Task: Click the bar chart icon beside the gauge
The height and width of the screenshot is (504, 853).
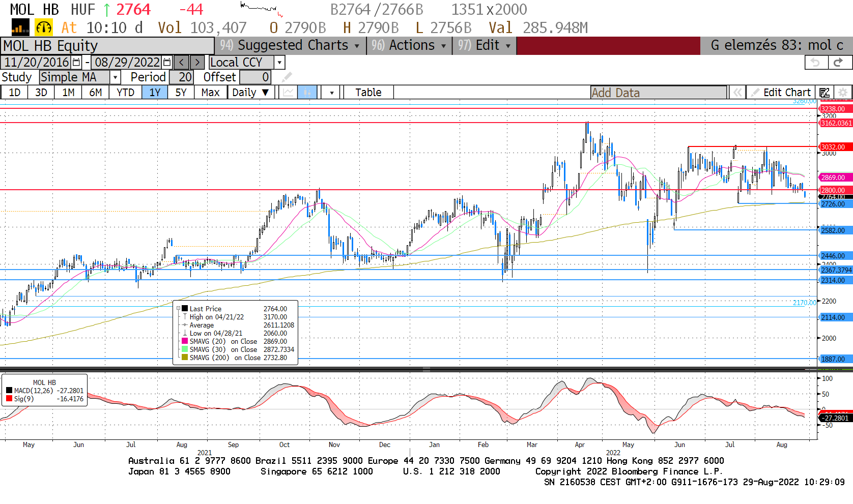Action: click(20, 27)
